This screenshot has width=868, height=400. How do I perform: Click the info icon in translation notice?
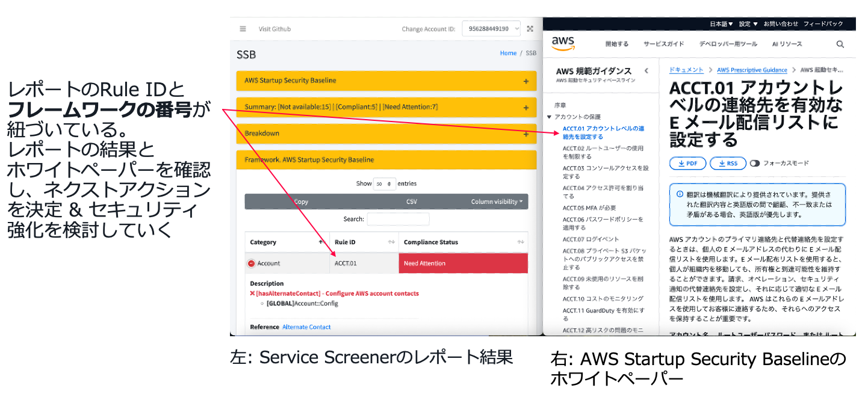tap(680, 194)
